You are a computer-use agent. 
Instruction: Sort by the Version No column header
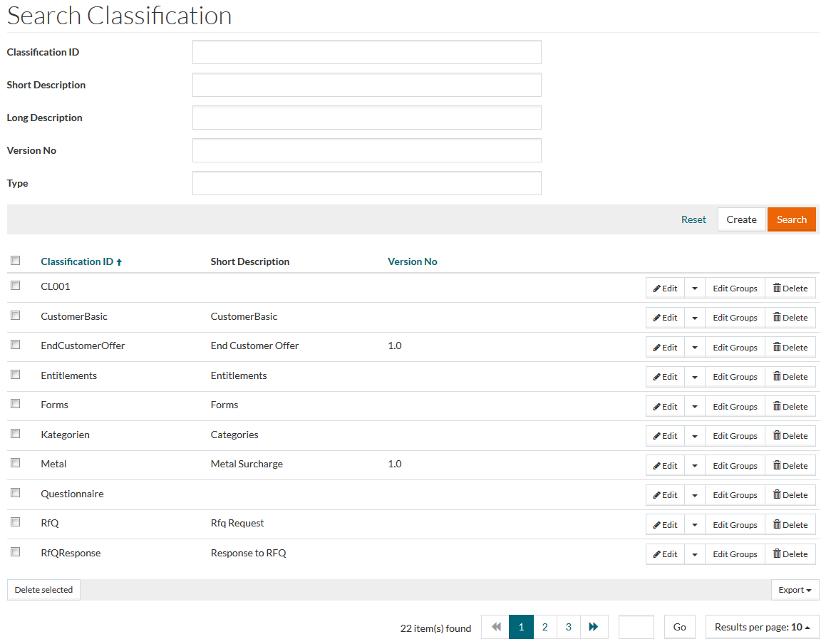[x=412, y=261]
